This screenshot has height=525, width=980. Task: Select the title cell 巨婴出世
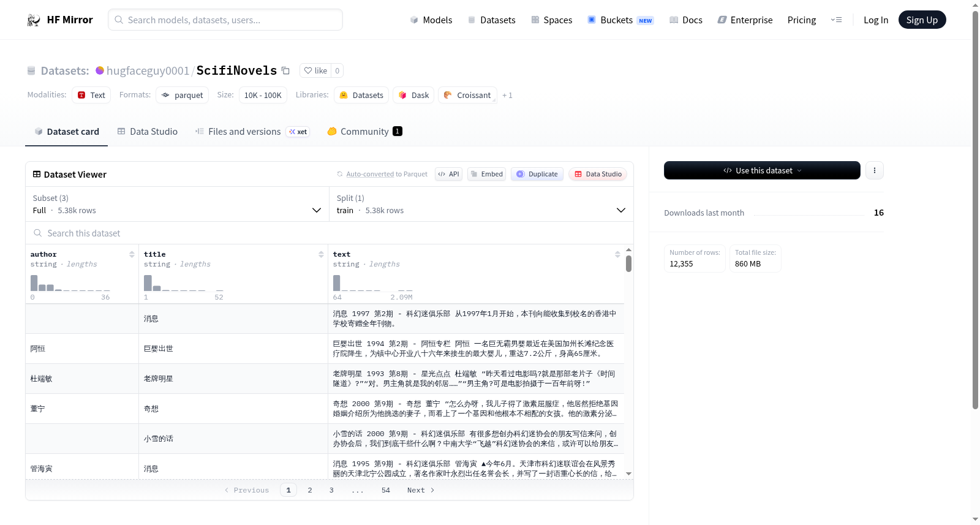click(x=233, y=349)
